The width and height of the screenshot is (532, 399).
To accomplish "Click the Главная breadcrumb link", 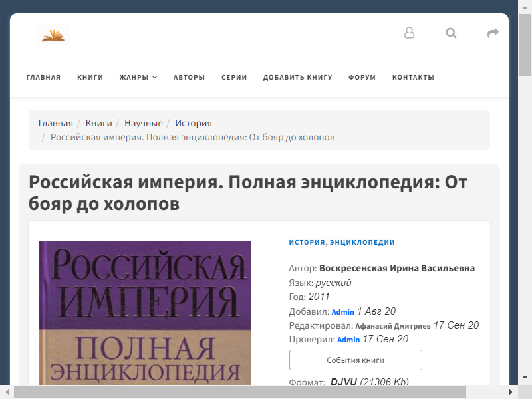I will point(56,123).
